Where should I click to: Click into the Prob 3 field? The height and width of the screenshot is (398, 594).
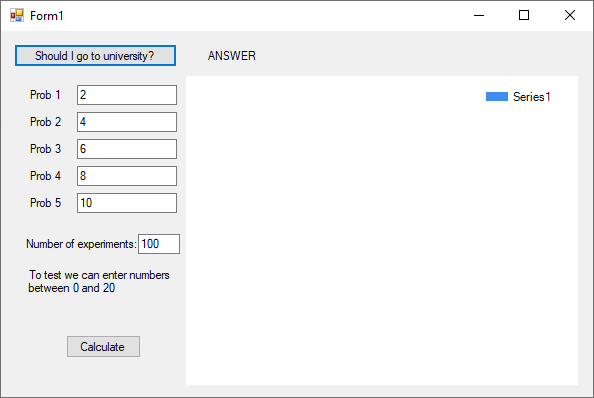pos(127,149)
